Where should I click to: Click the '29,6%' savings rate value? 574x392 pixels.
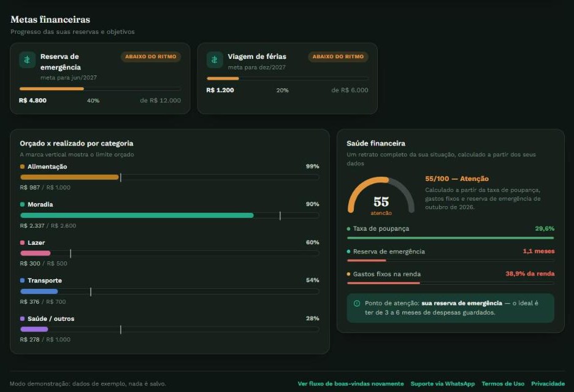pyautogui.click(x=545, y=229)
